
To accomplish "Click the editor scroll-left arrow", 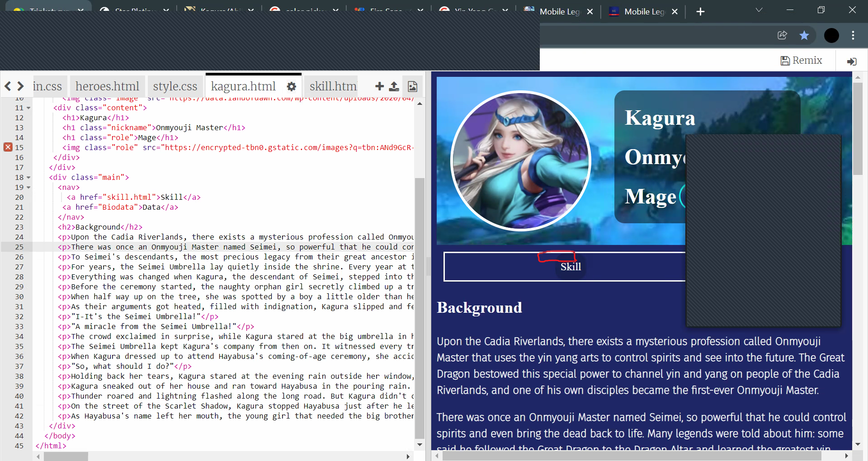I will pos(38,456).
